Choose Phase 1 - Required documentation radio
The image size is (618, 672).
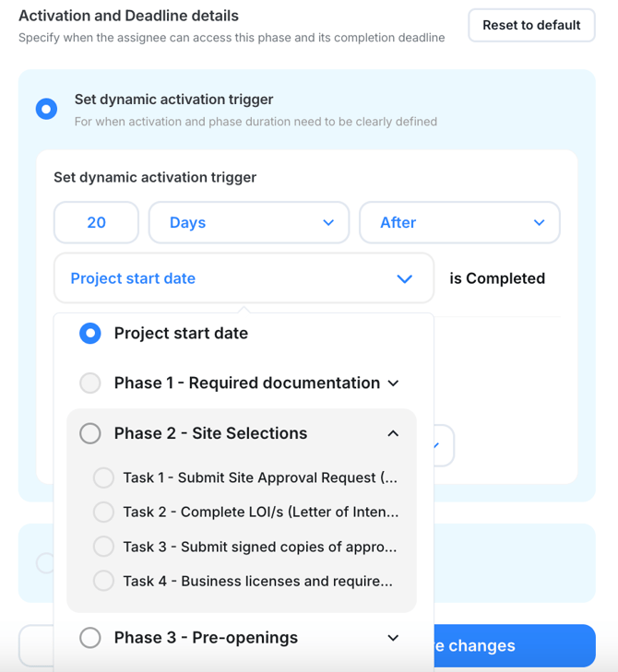89,383
